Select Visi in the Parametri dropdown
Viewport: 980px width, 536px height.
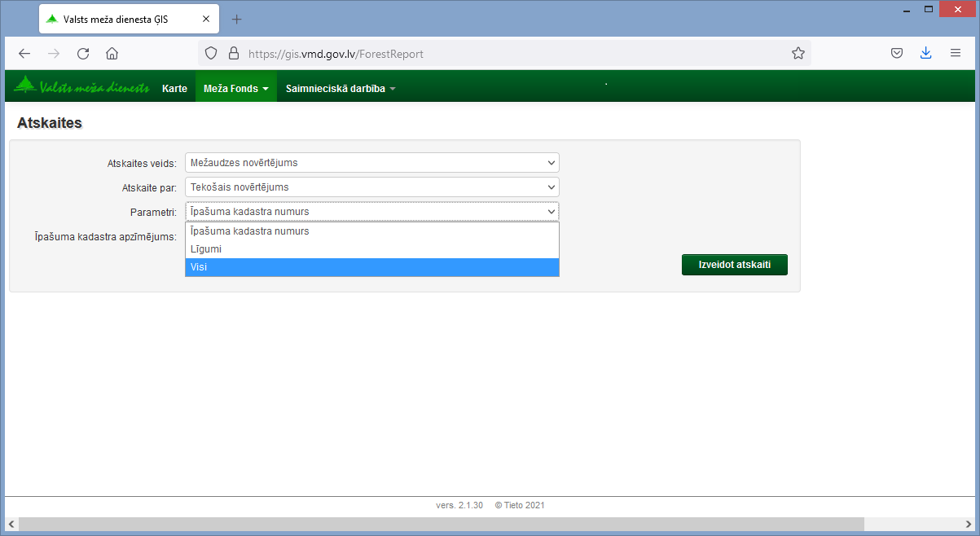[x=371, y=266]
